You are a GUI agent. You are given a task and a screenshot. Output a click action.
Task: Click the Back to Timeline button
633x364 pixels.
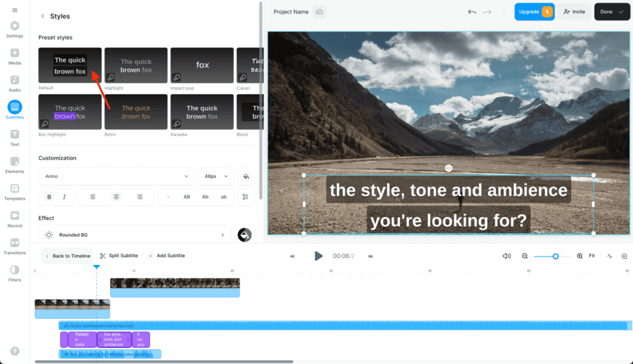[x=67, y=256]
